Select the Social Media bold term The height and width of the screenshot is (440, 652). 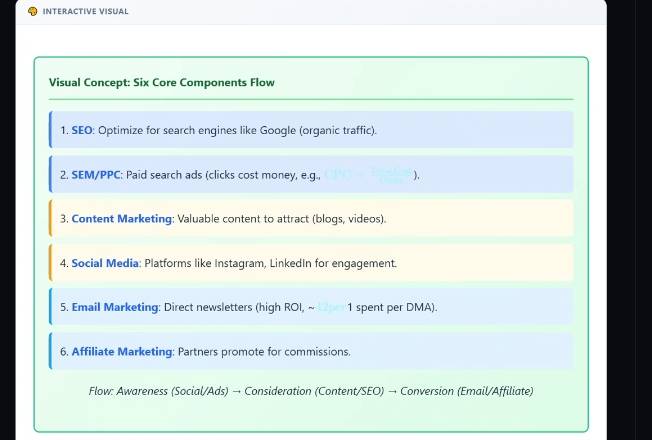(105, 263)
